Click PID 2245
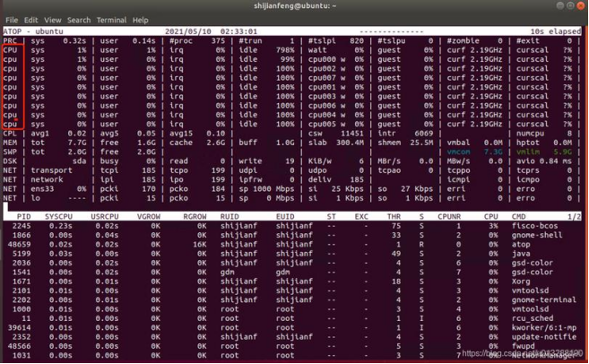 pyautogui.click(x=22, y=226)
